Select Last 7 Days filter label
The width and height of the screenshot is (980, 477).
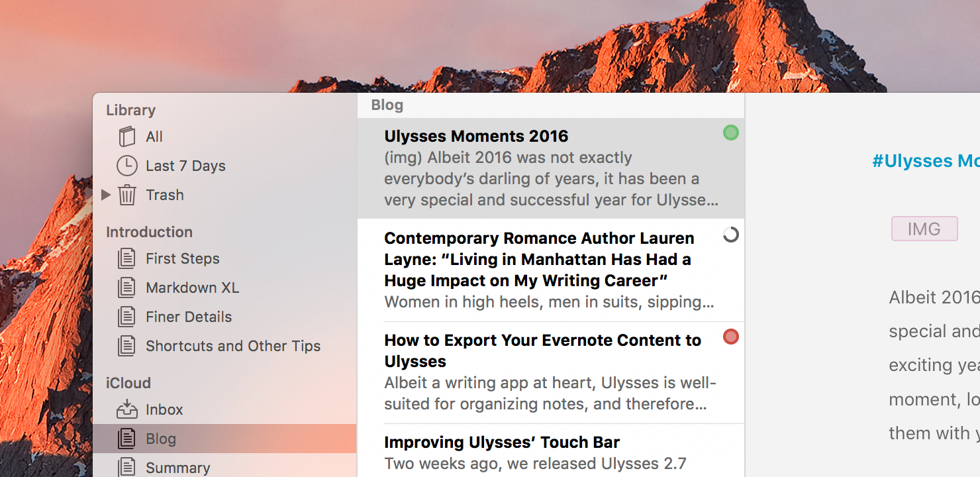click(185, 166)
